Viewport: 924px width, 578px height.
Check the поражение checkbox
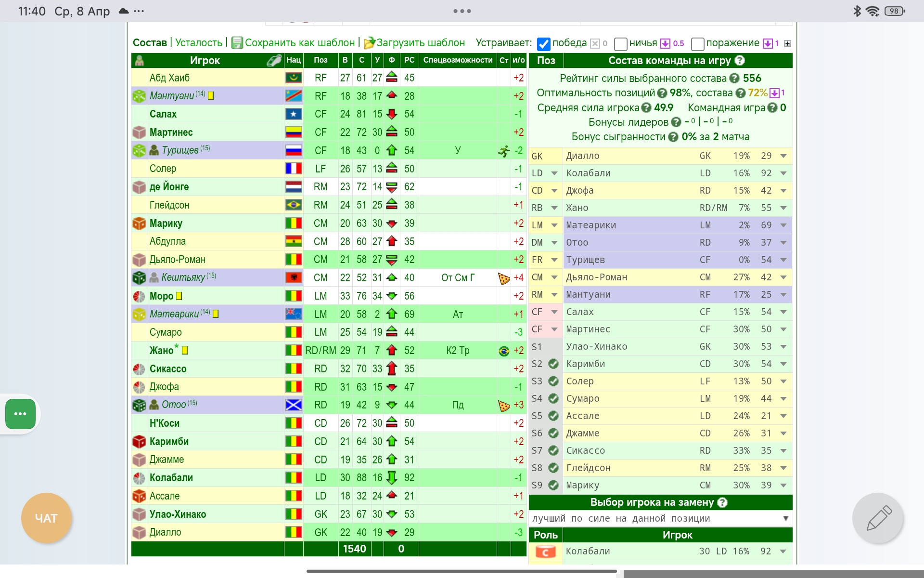click(697, 44)
